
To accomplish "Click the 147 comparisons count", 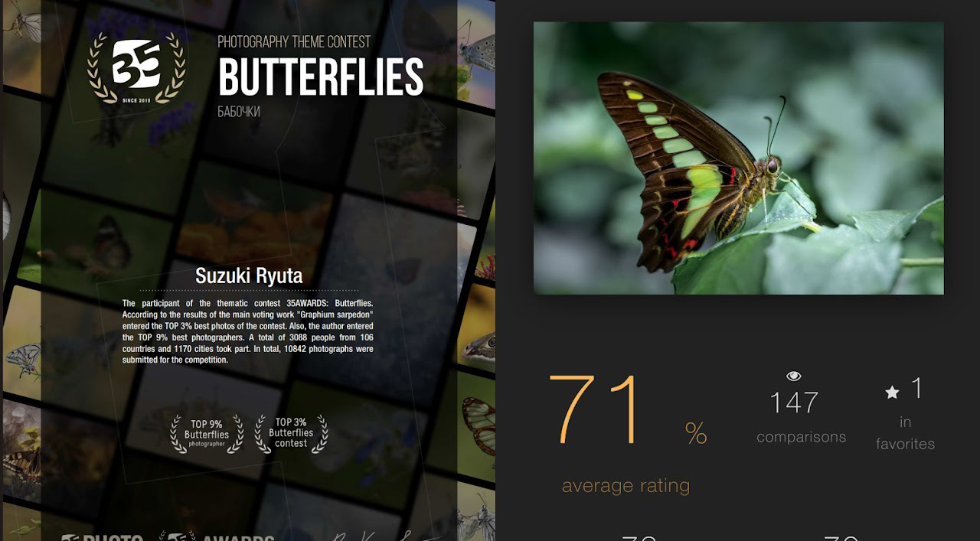I will (x=794, y=402).
